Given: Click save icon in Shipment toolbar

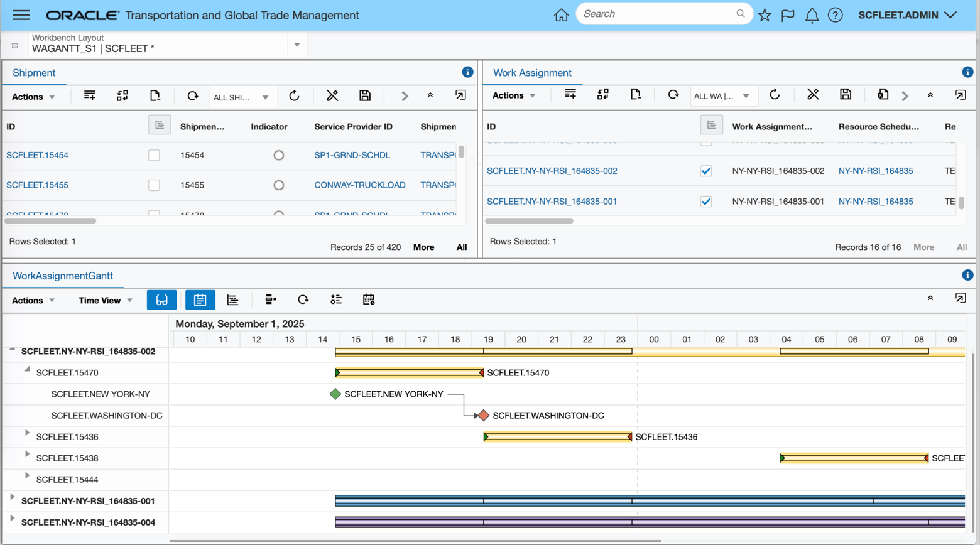Looking at the screenshot, I should (365, 96).
